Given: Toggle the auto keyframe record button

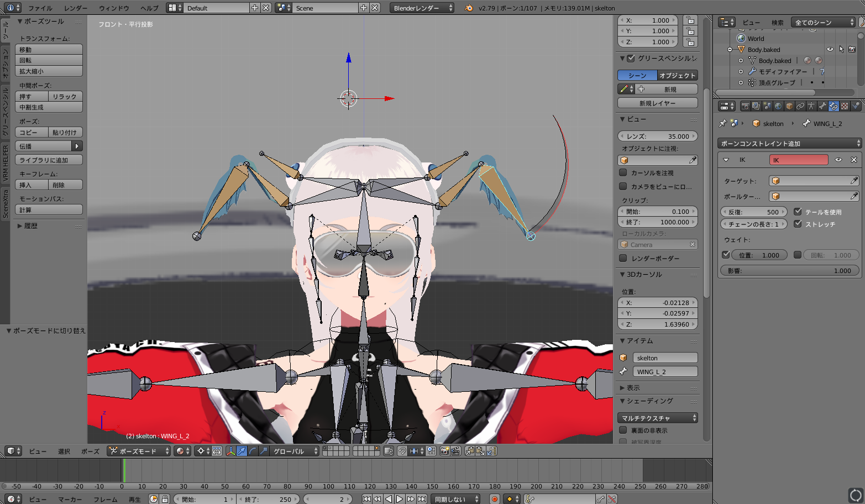Looking at the screenshot, I should pyautogui.click(x=495, y=499).
